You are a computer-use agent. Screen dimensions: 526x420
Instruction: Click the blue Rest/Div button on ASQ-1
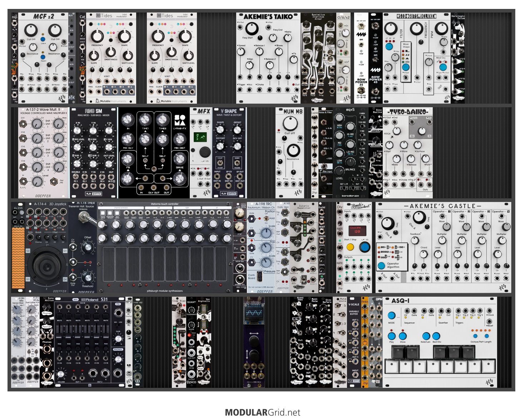coord(436,336)
